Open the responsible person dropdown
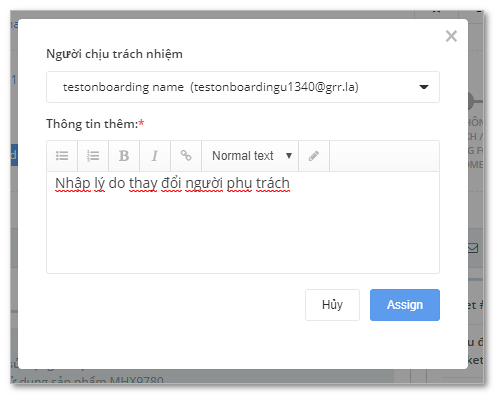Screen dimensions: 495x395 click(x=243, y=87)
